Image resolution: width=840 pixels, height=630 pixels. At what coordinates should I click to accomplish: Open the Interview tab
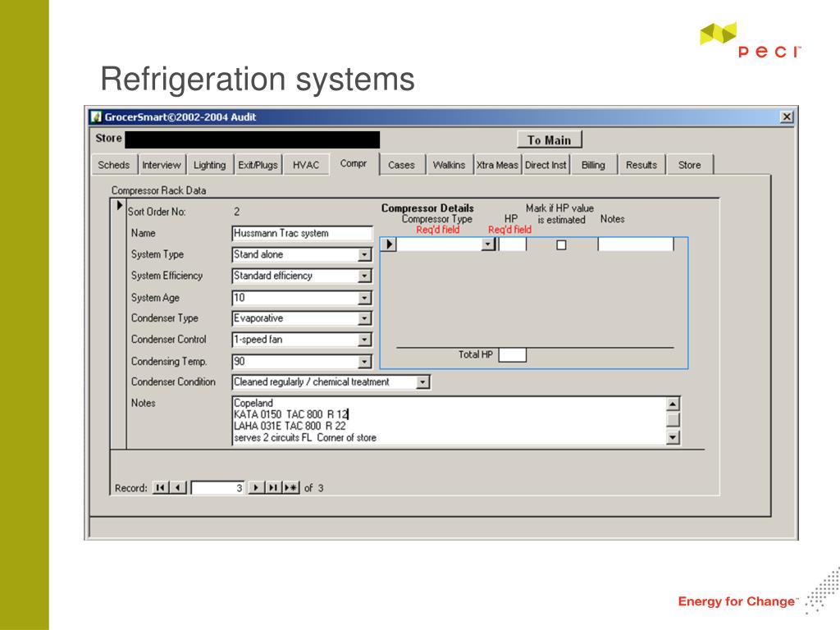coord(162,165)
